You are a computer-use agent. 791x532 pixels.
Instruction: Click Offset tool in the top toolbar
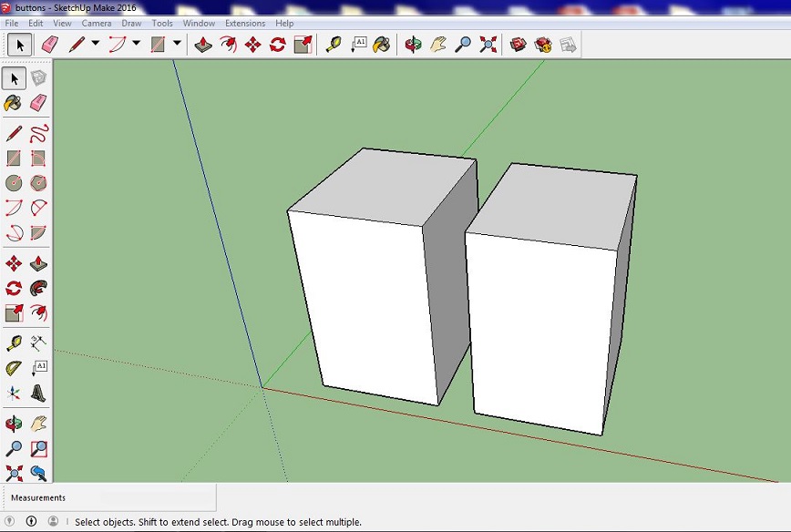tap(228, 45)
